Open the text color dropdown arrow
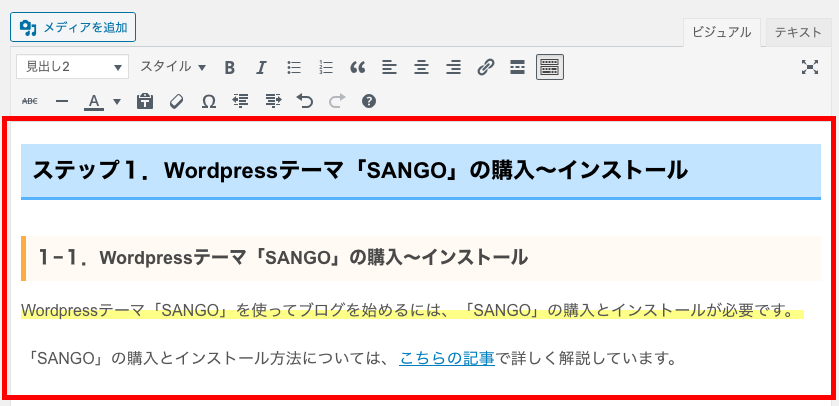The height and width of the screenshot is (406, 839). (117, 101)
